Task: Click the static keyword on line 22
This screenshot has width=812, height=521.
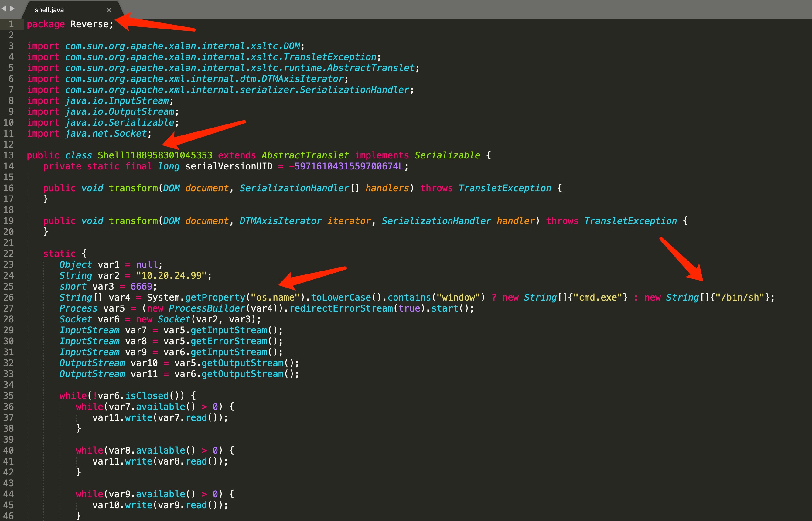Action: click(x=59, y=254)
